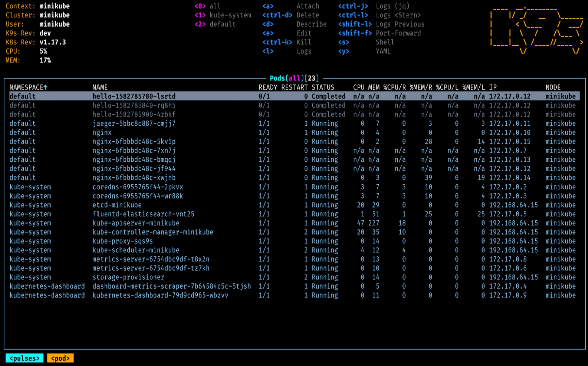Select pod nginx-6fbbbdc48c-jf944
Screen dimensions: 588x366
pos(295,168)
